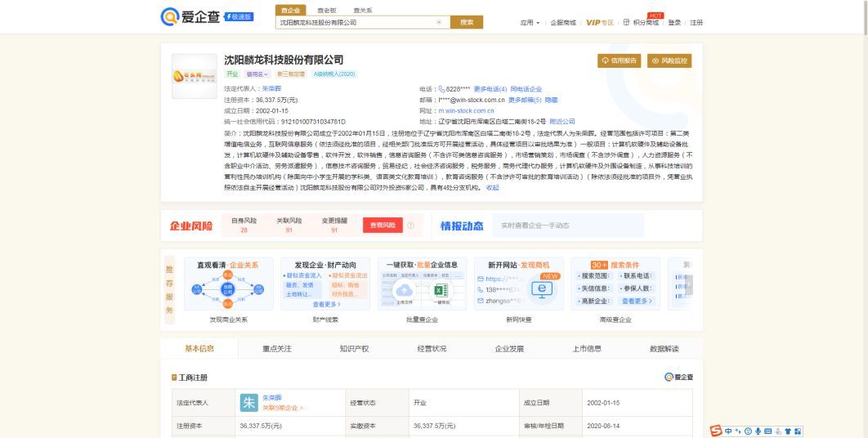Select the 查老板 search tab
This screenshot has height=438, width=868.
pos(327,10)
